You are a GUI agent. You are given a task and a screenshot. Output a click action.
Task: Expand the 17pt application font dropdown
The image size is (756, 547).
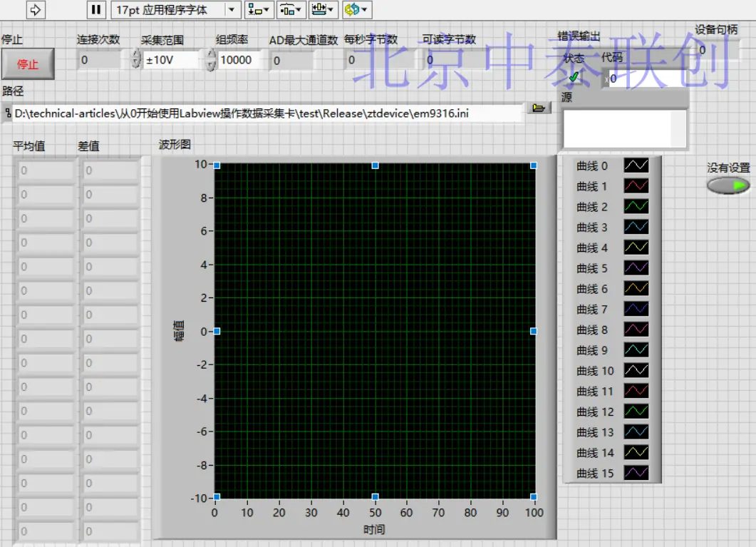[x=232, y=9]
